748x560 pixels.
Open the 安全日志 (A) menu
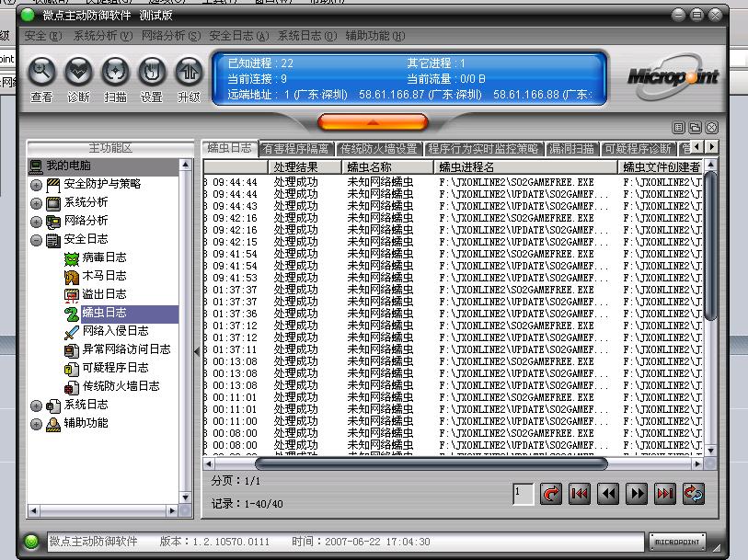[x=239, y=36]
